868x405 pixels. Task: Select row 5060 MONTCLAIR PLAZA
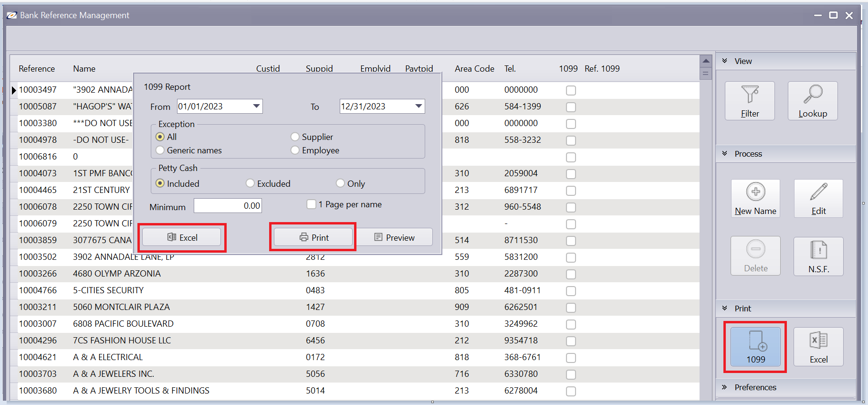355,307
